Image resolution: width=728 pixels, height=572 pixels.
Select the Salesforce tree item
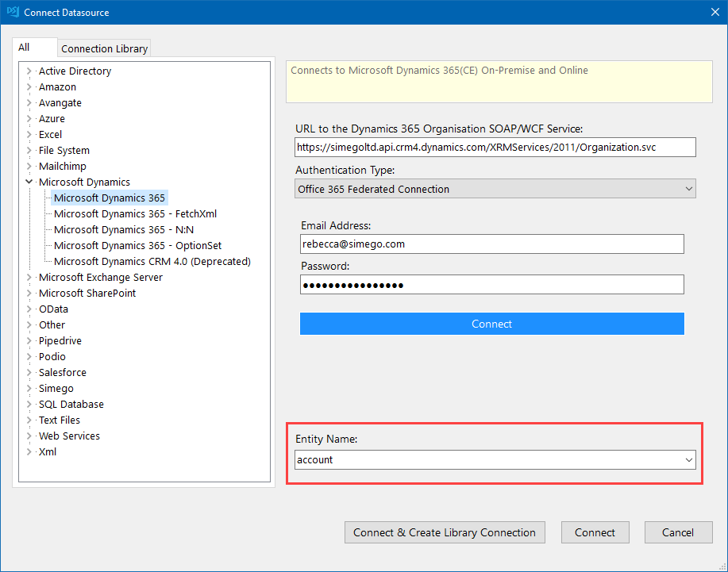point(62,373)
